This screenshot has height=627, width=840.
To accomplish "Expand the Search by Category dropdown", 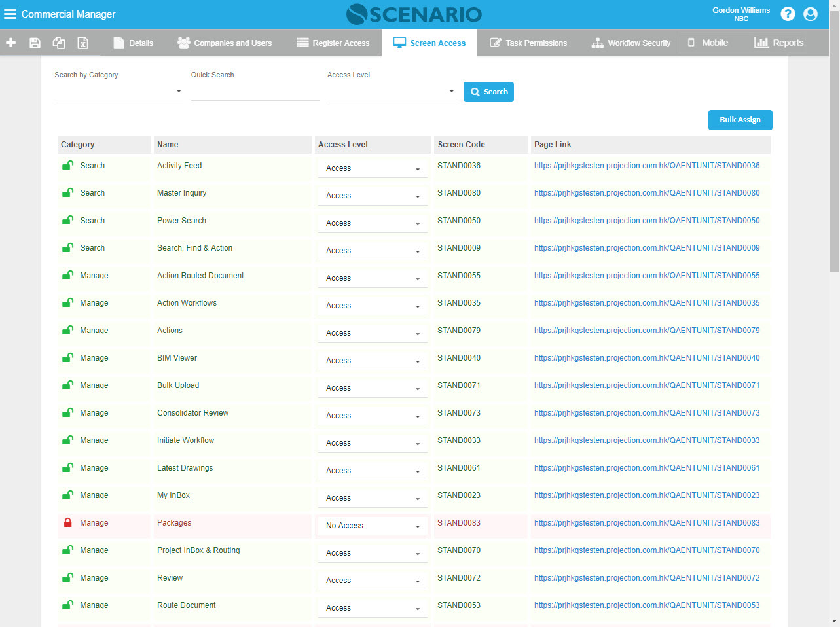I will click(x=119, y=92).
